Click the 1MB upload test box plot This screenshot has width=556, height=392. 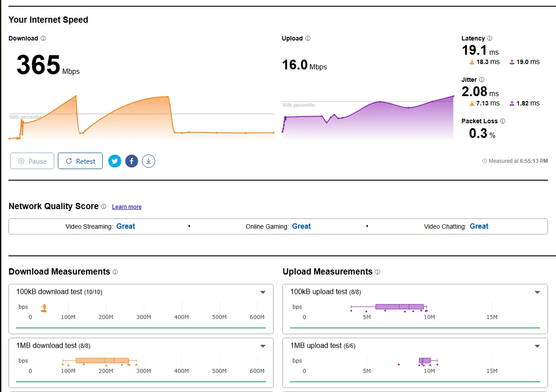(x=418, y=361)
